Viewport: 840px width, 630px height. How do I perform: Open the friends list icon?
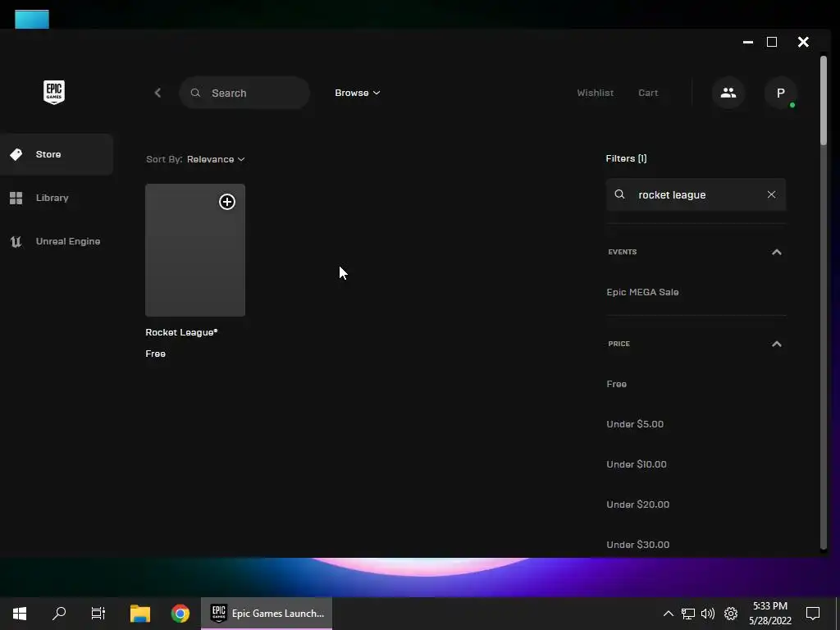(728, 93)
